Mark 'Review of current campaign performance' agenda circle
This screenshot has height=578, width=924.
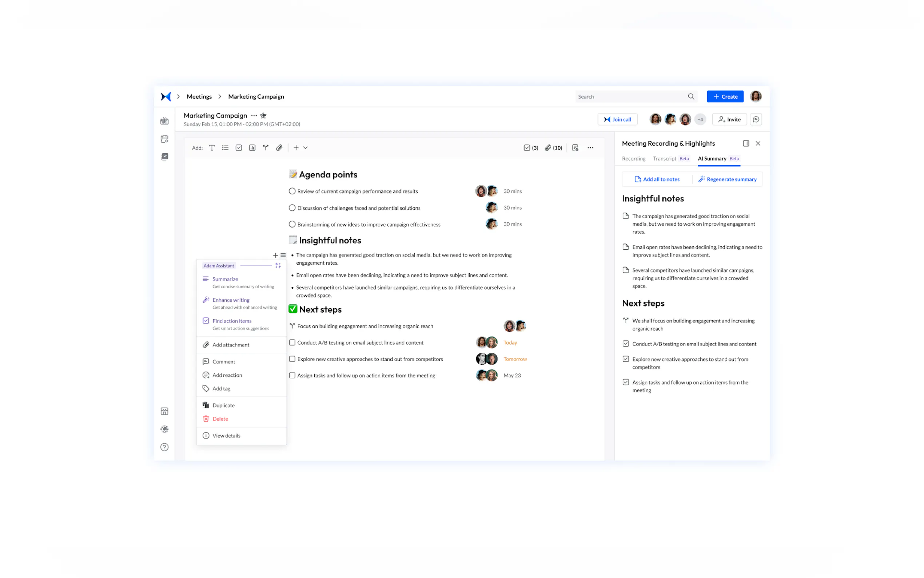point(292,191)
